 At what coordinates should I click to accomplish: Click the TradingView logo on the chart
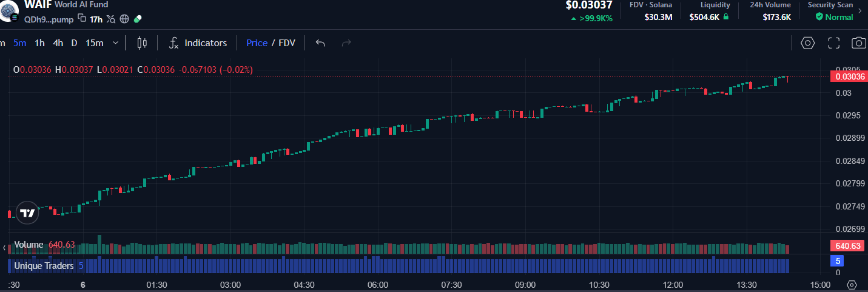(27, 213)
